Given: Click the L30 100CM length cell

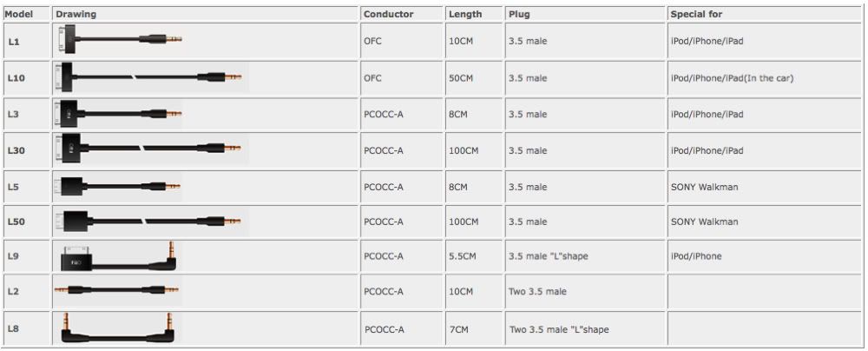Looking at the screenshot, I should point(464,150).
